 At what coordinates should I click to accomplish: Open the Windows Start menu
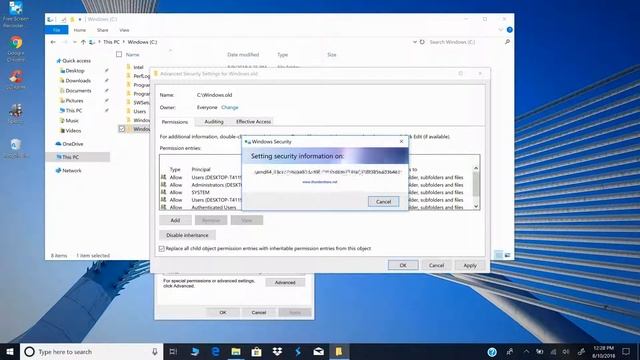tap(10, 352)
